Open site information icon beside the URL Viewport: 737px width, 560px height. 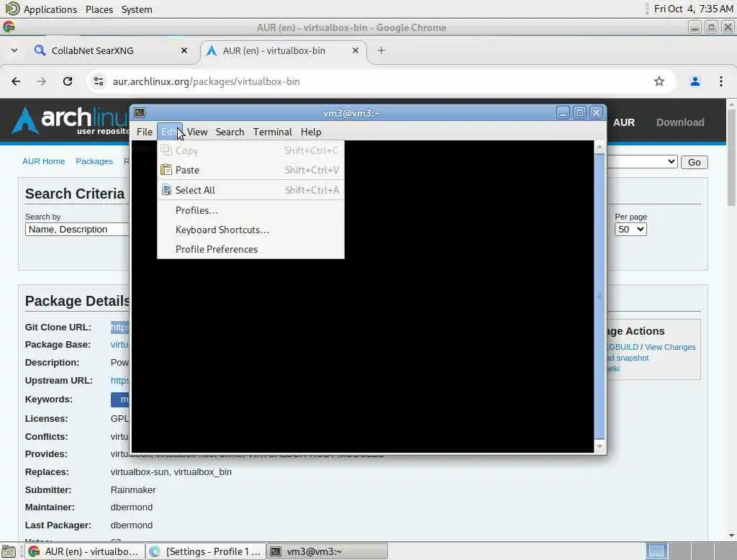click(98, 81)
